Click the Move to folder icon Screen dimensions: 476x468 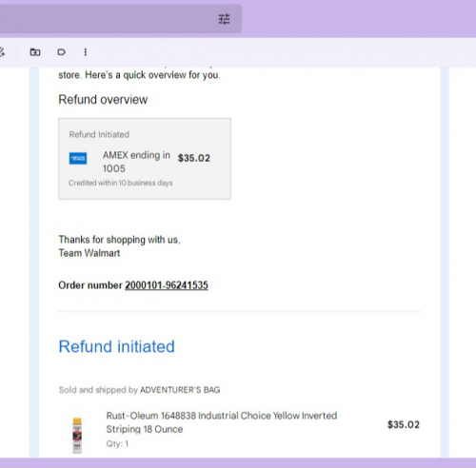click(x=35, y=52)
